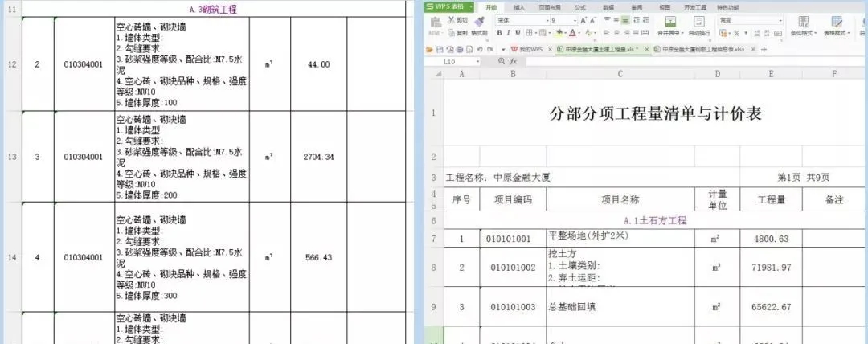Image resolution: width=868 pixels, height=344 pixels.
Task: Click the Cut (剪切) button
Action: click(x=457, y=20)
